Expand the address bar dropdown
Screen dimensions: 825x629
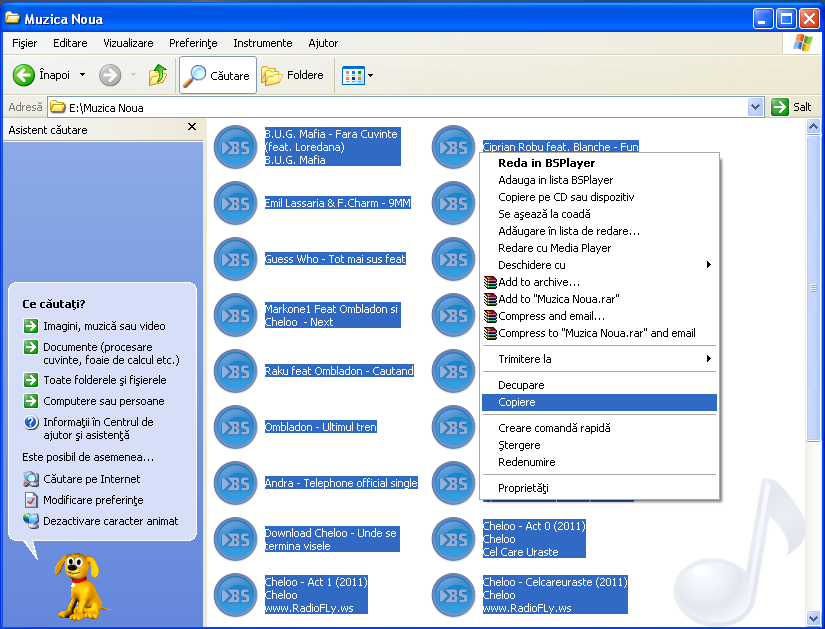point(755,107)
